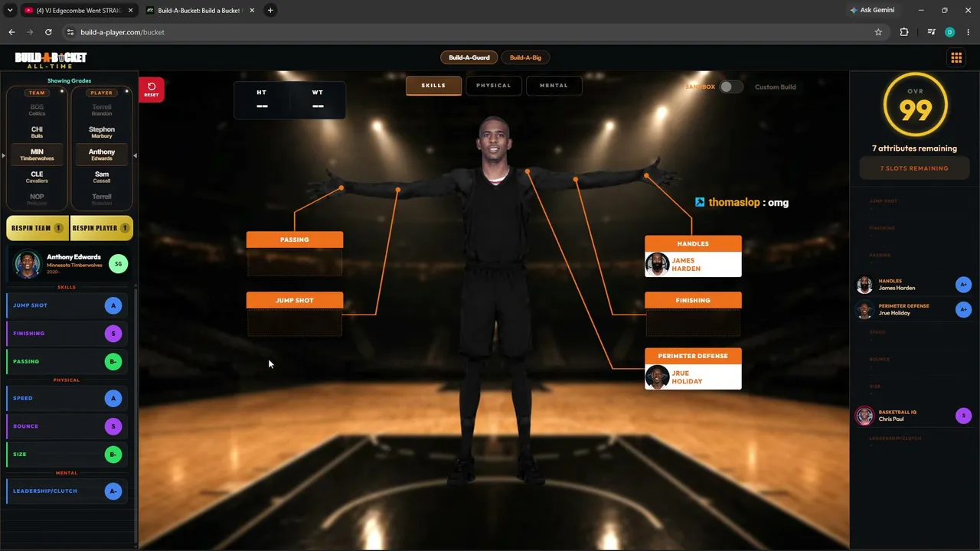
Task: Click the Respin Team button
Action: tap(38, 228)
